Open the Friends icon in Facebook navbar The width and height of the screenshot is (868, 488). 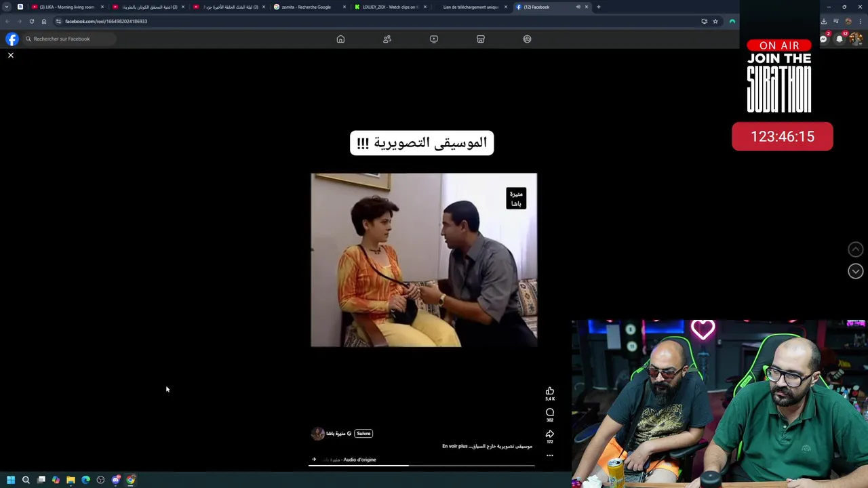click(x=387, y=39)
